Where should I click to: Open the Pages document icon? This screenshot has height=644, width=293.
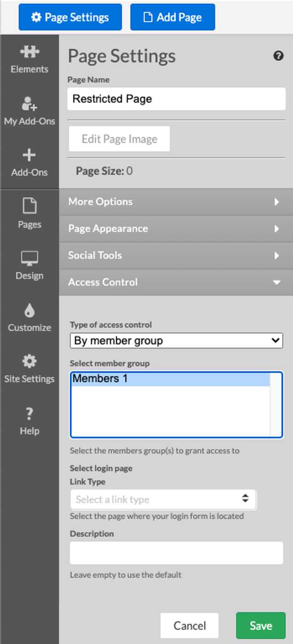[29, 206]
